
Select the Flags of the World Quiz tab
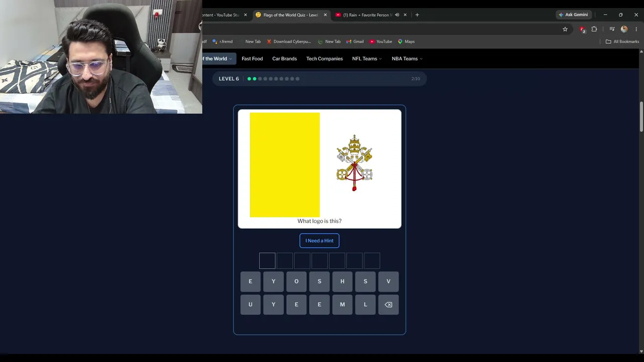click(x=290, y=15)
